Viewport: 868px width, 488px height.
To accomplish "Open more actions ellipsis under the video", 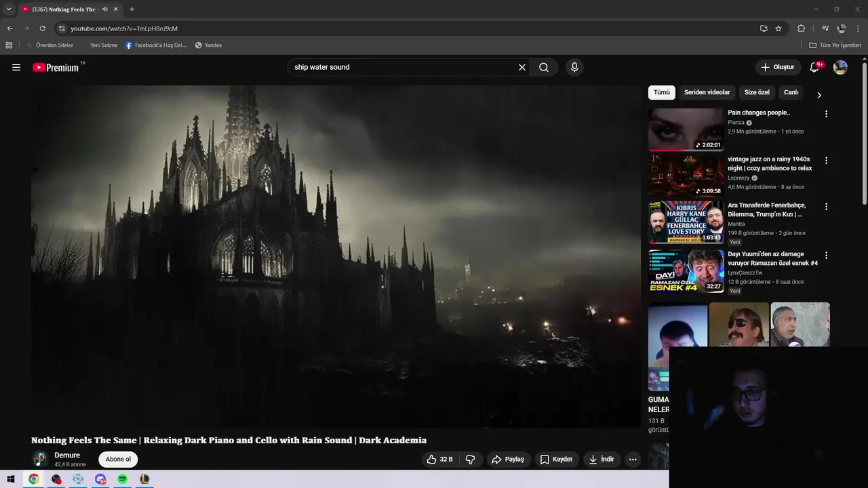I will pyautogui.click(x=633, y=459).
